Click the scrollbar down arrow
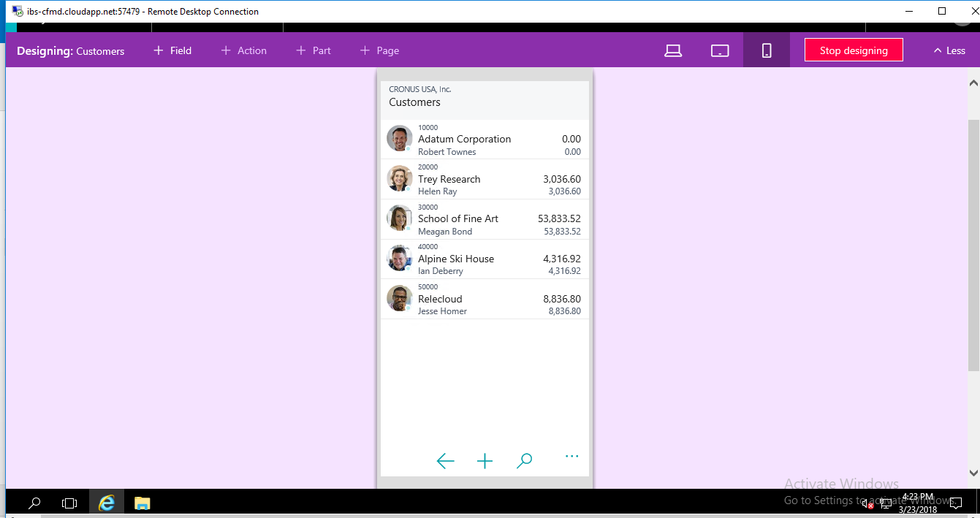 coord(973,473)
